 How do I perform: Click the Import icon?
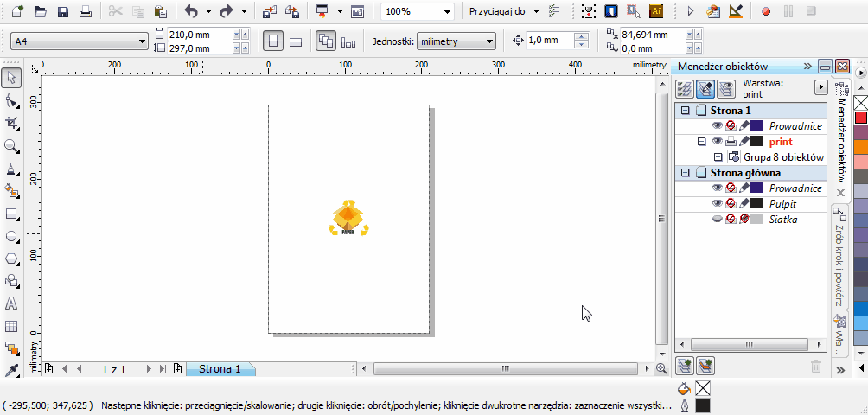tap(270, 11)
